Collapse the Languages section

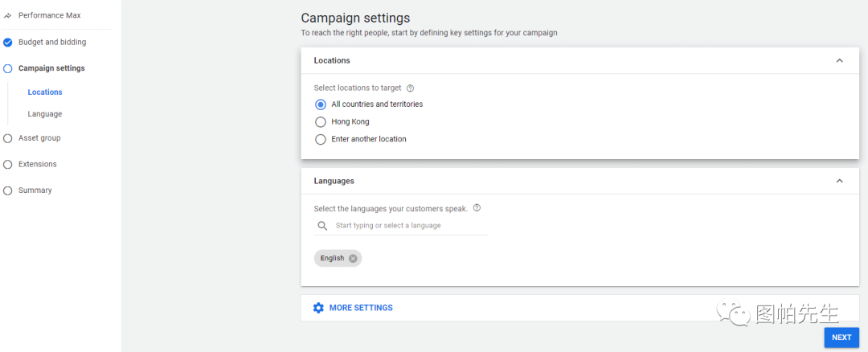839,181
